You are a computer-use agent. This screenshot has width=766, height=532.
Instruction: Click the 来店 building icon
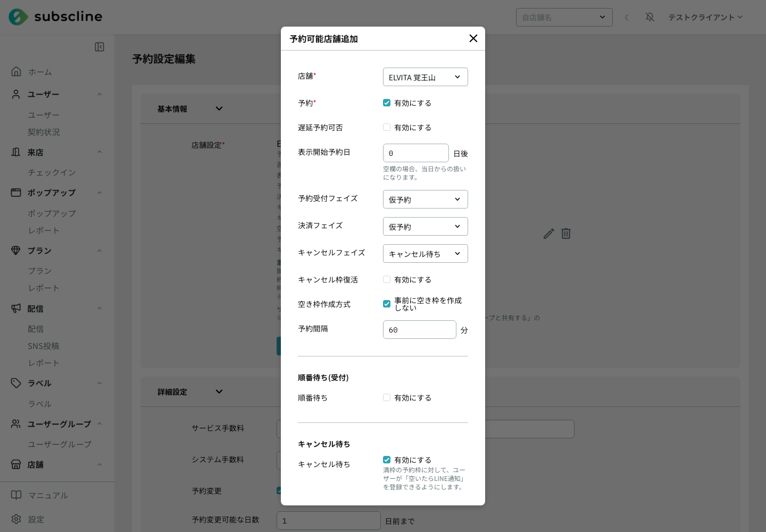point(16,152)
